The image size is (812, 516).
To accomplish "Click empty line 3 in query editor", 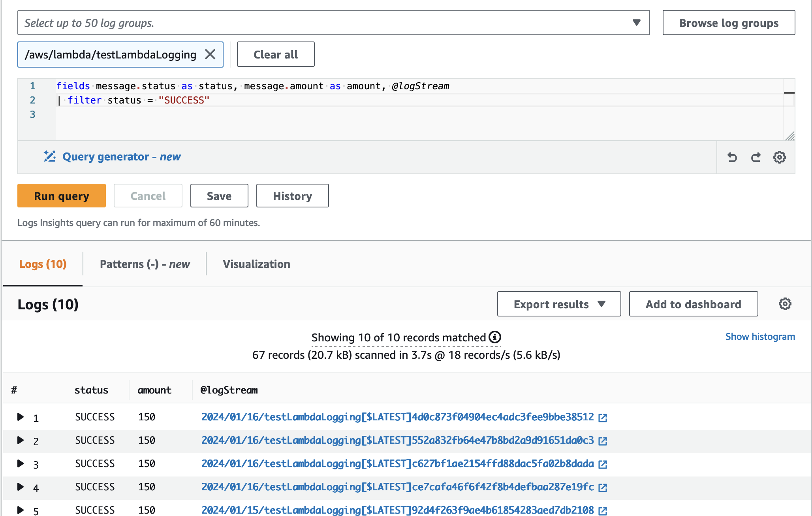I will coord(419,114).
